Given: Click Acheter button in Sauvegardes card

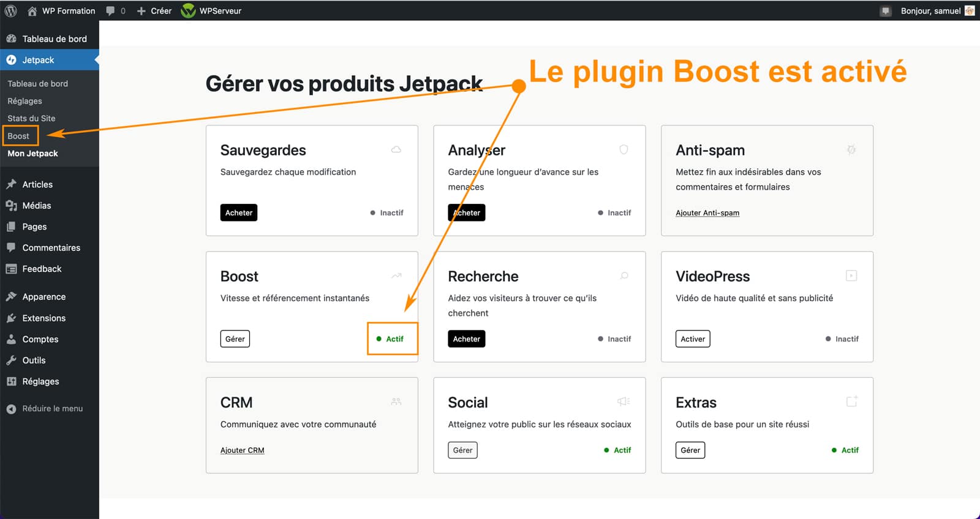Looking at the screenshot, I should (x=239, y=213).
